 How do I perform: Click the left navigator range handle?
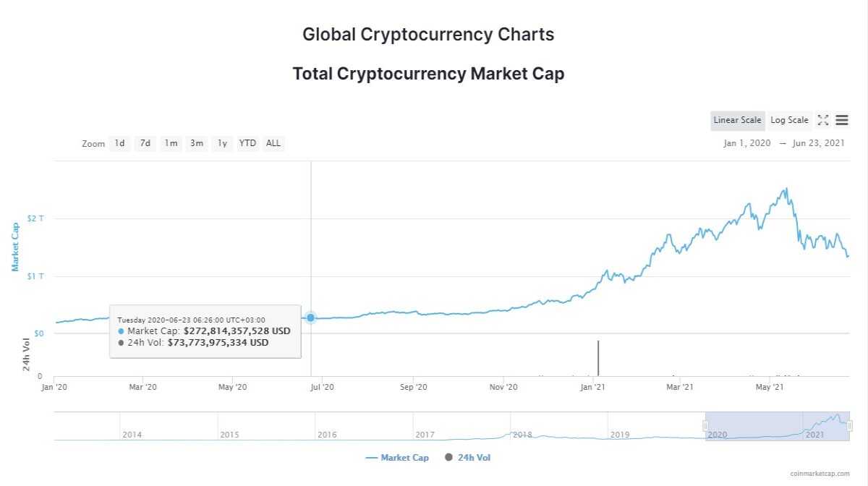click(x=705, y=426)
